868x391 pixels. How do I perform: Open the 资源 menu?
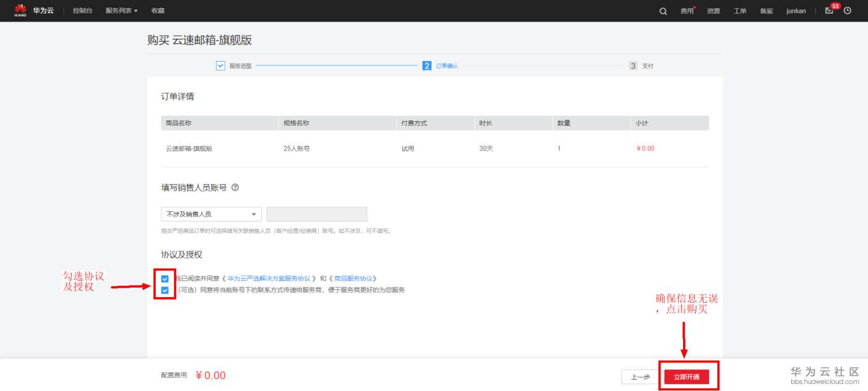[714, 11]
